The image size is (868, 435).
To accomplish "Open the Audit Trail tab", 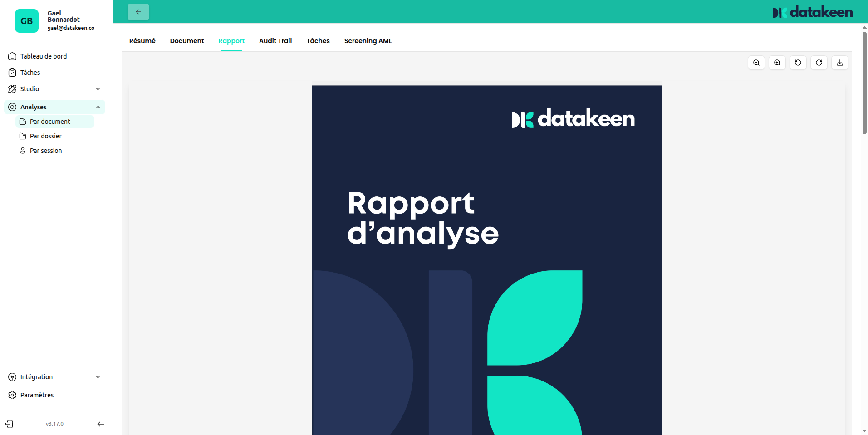I will (x=275, y=41).
